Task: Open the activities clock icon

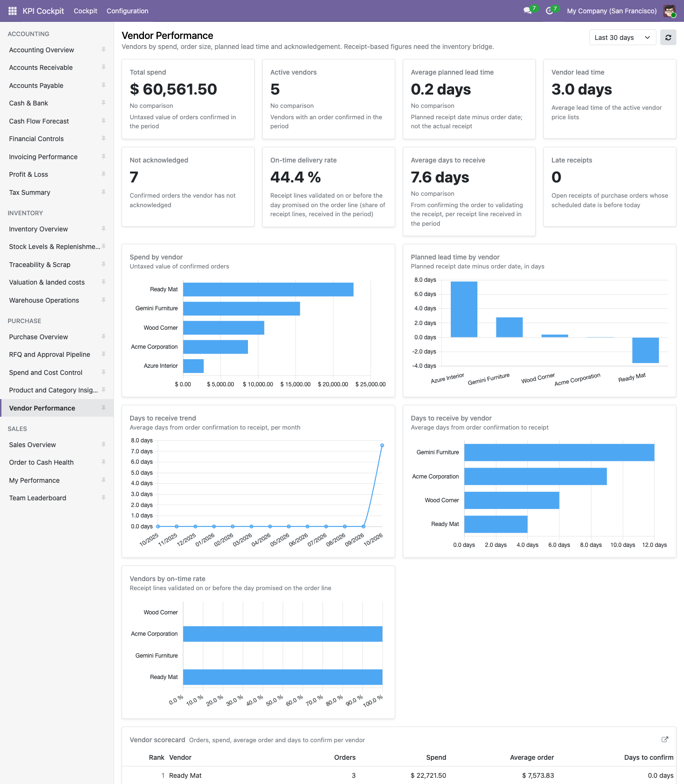Action: coord(550,11)
